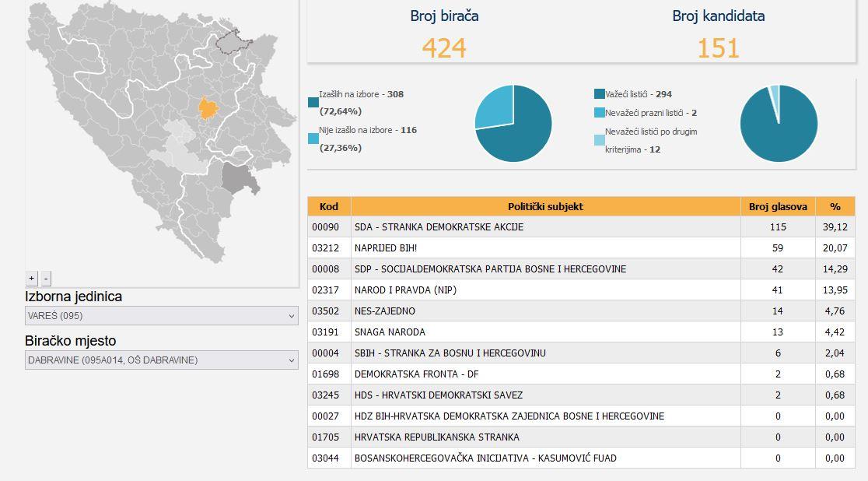868x481 pixels.
Task: Click the 'Izašlih na izbore' legend color swatch
Action: (313, 103)
